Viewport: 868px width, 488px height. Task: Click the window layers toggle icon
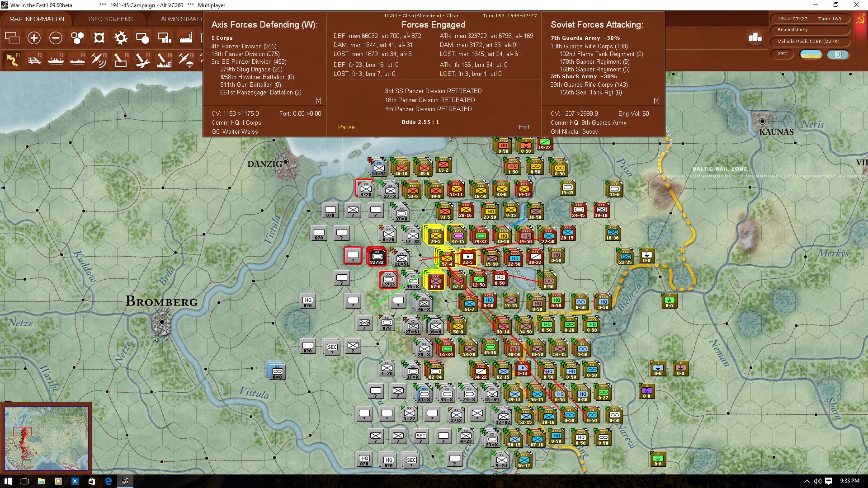click(12, 38)
